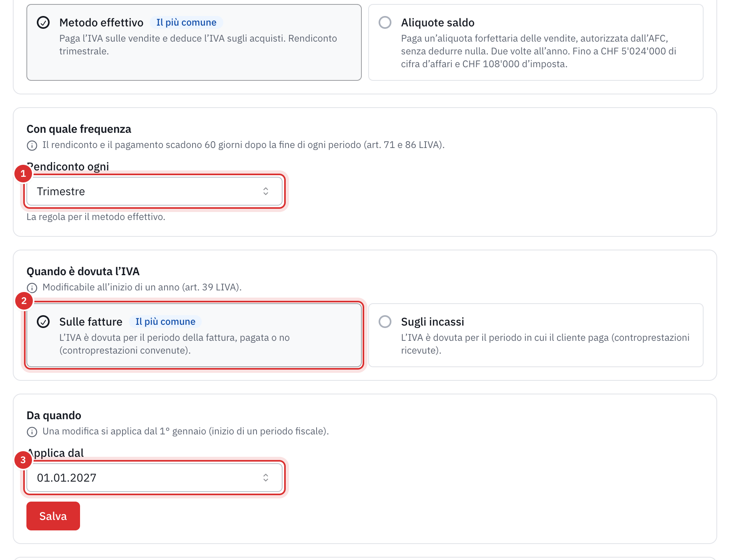Viewport: 730px width, 560px height.
Task: Click the up-down arrows of the 01.01.2027 dropdown
Action: click(266, 478)
